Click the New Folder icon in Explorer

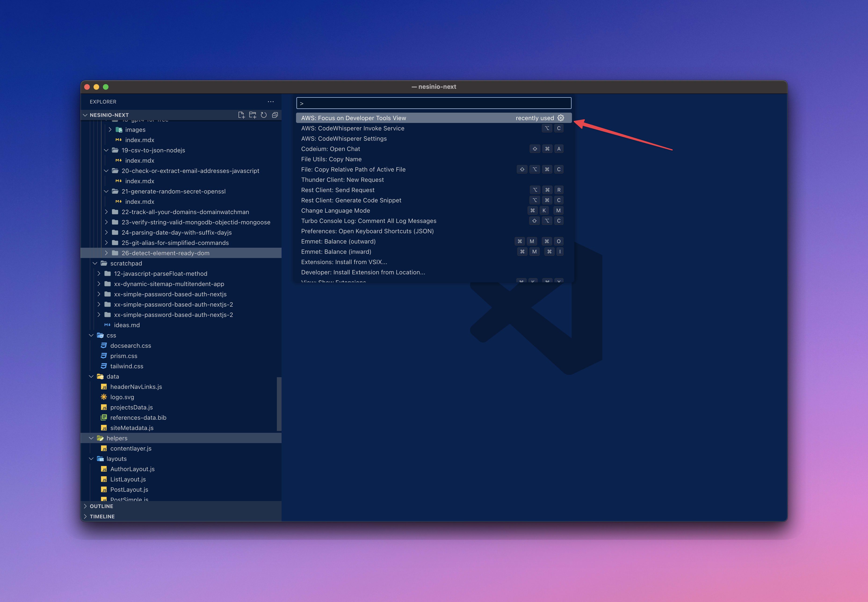(253, 115)
